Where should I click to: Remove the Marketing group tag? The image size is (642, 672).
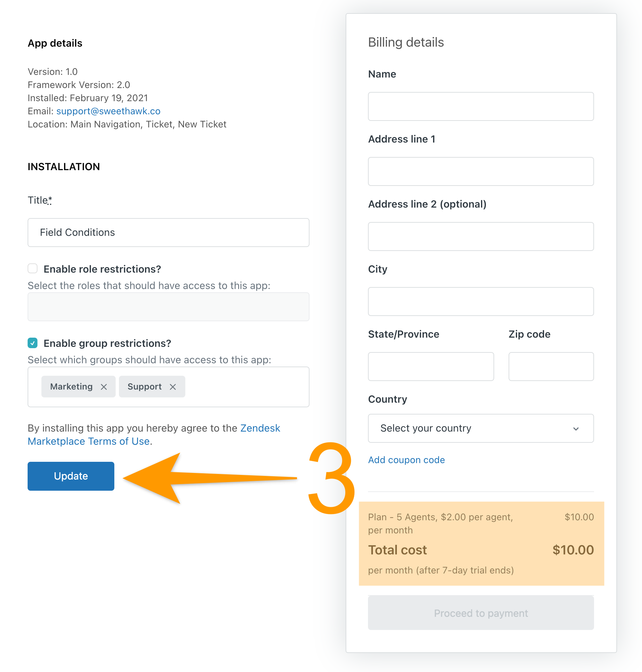click(104, 387)
